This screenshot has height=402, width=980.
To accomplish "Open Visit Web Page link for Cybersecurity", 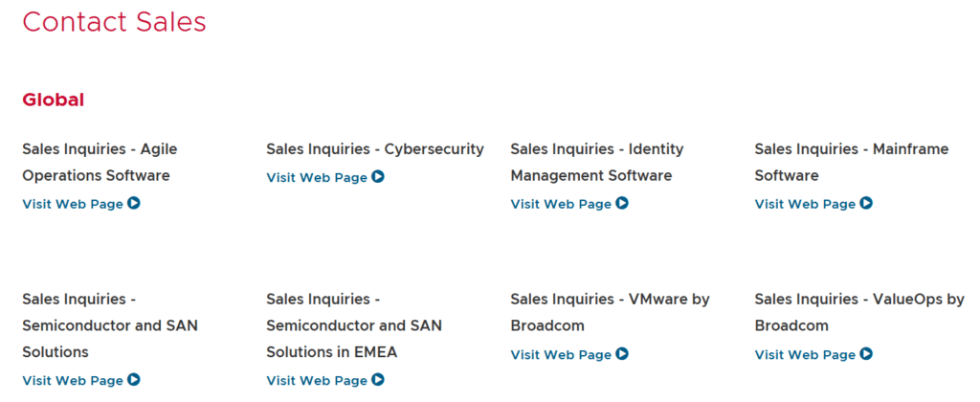I will [317, 177].
